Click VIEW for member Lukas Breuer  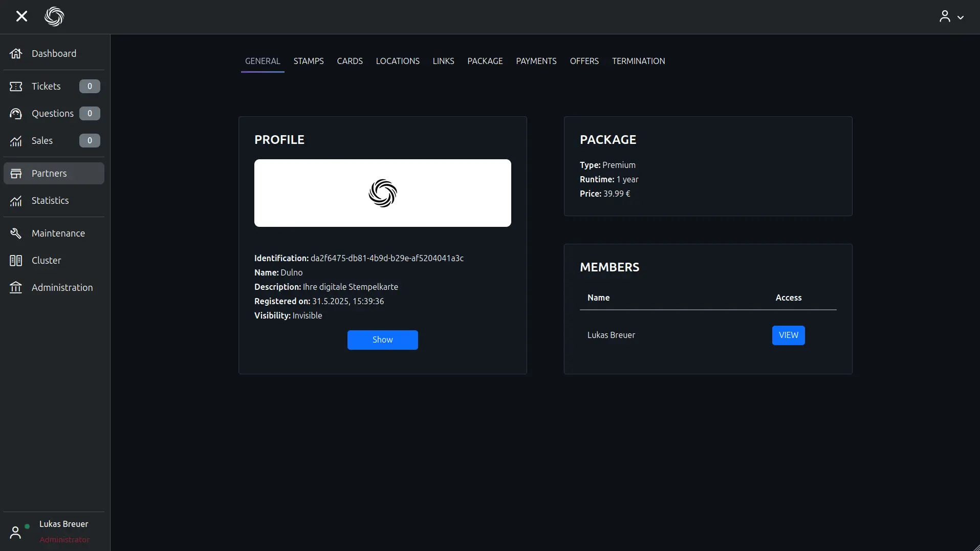pos(788,335)
